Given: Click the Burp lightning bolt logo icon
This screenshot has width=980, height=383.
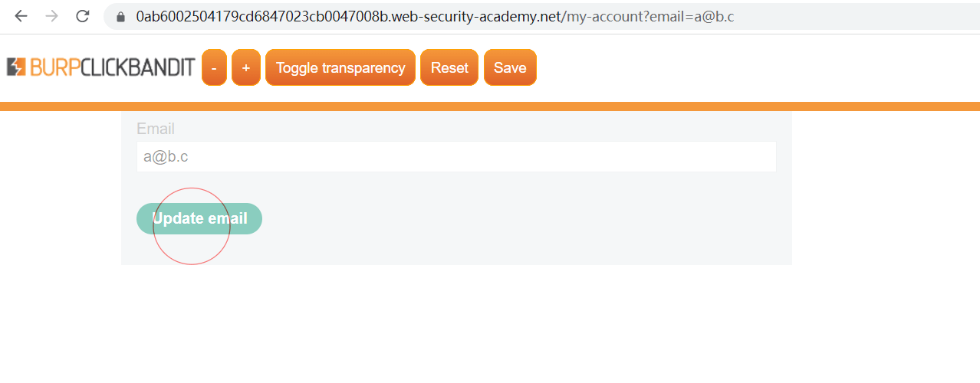Looking at the screenshot, I should pos(16,67).
